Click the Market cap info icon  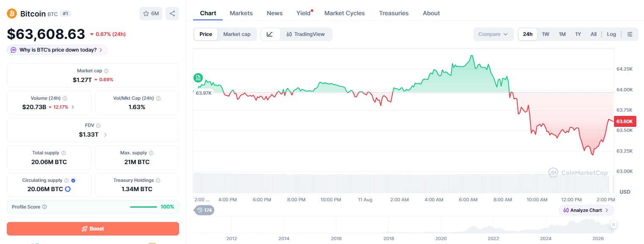coord(106,71)
